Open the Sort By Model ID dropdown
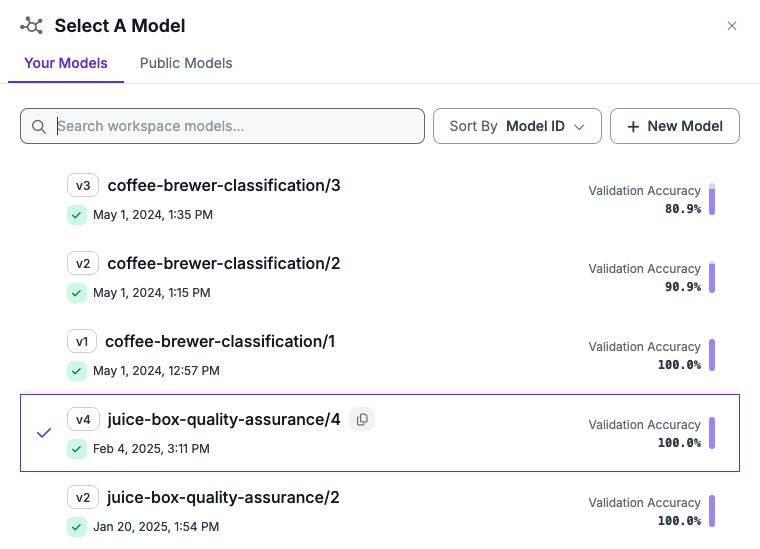Image resolution: width=760 pixels, height=549 pixels. [x=516, y=127]
